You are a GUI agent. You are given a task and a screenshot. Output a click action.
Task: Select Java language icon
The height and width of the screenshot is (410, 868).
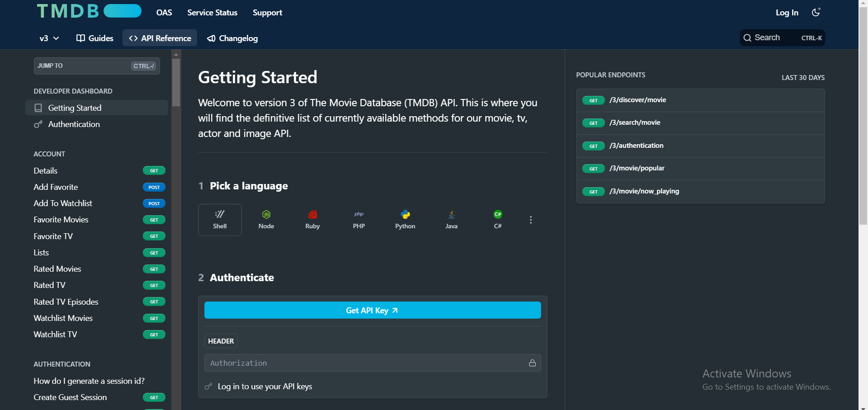point(452,220)
